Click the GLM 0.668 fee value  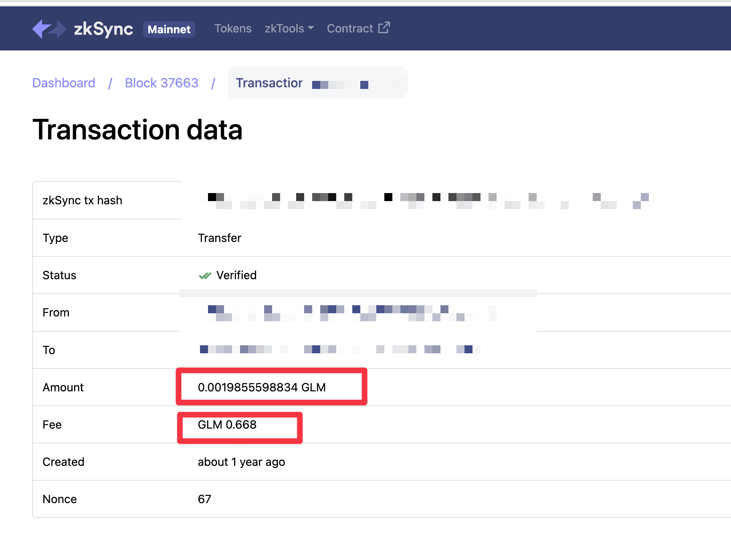point(227,425)
